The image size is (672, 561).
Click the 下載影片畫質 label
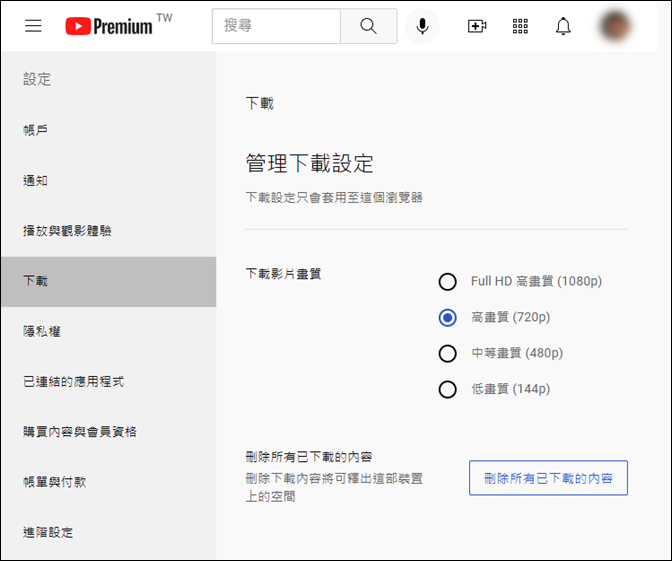(x=283, y=274)
